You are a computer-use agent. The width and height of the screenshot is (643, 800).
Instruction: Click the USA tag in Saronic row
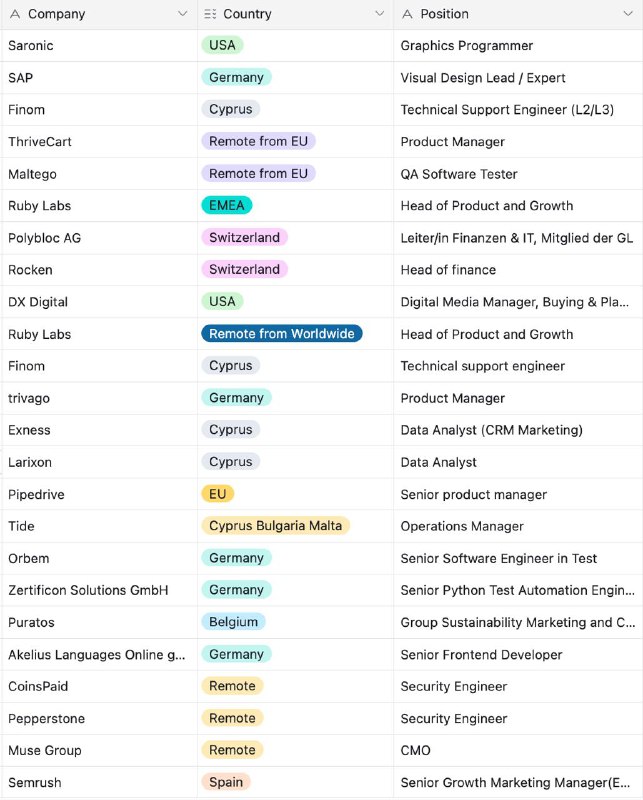click(222, 45)
